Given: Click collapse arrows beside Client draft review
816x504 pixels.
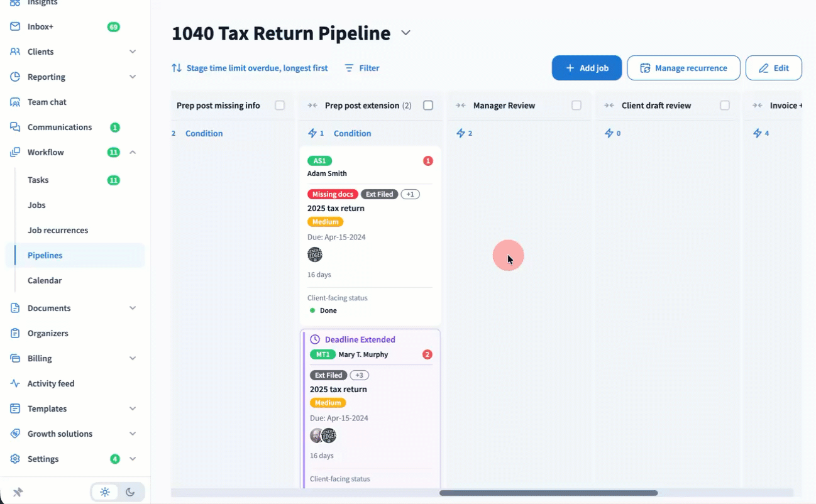Looking at the screenshot, I should (609, 106).
